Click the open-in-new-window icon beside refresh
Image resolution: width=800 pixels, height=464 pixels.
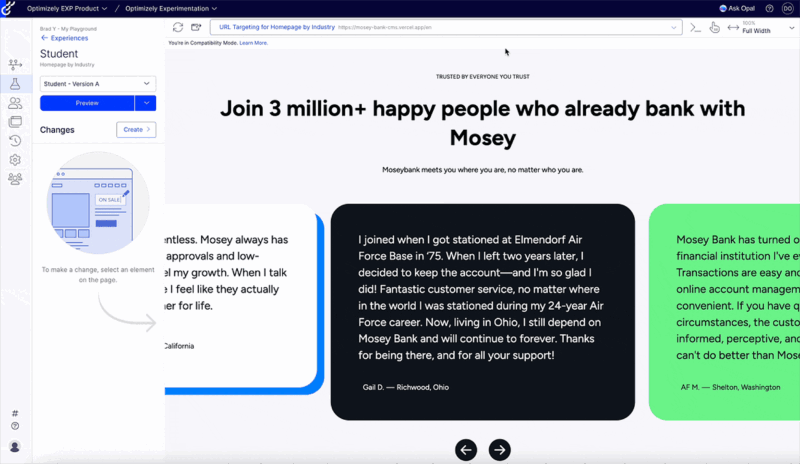pyautogui.click(x=196, y=27)
